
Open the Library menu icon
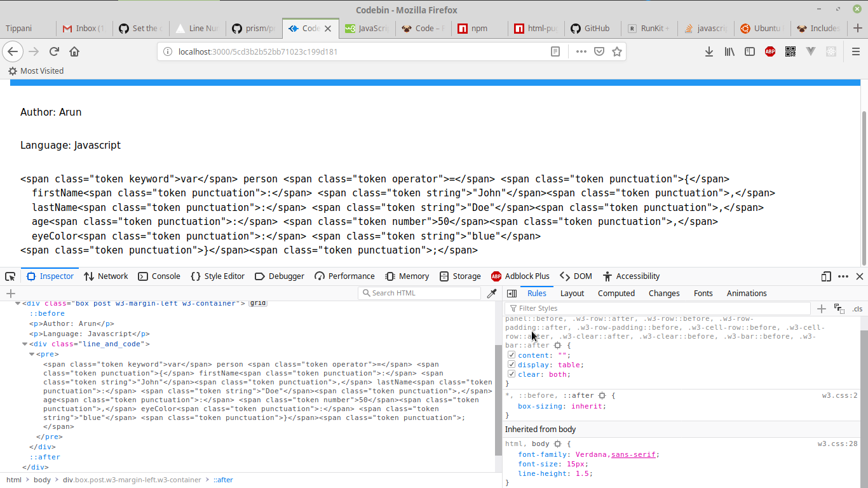729,51
